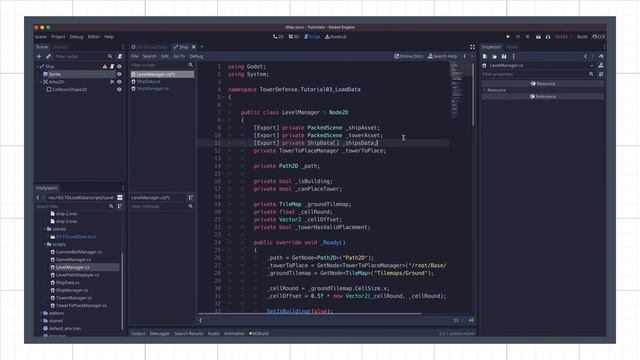Click the warning icon on the Ship node

pos(105,66)
